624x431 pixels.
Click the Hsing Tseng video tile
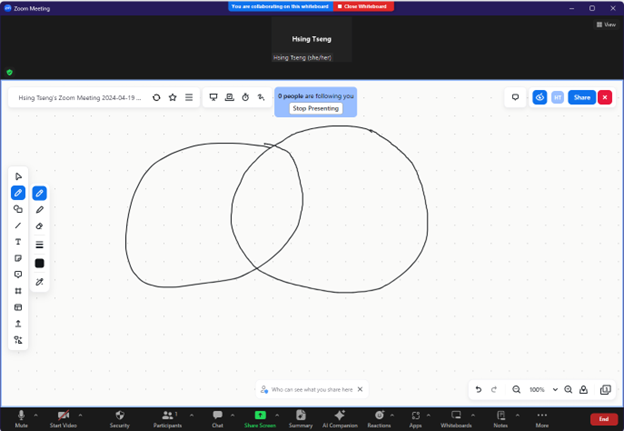312,39
